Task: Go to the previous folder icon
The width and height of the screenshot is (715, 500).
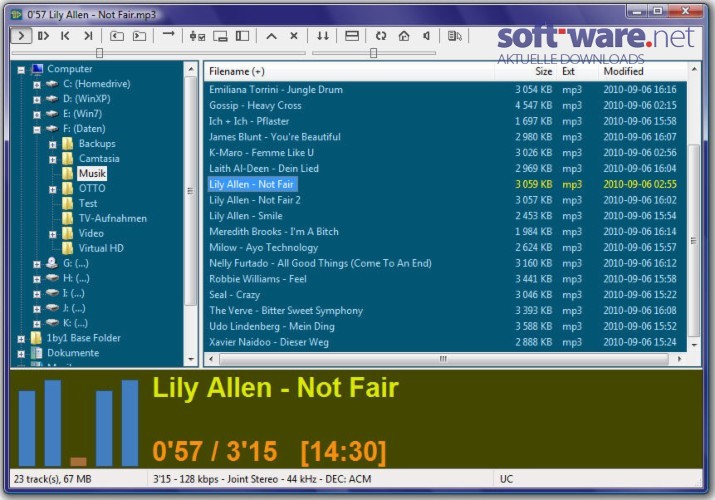Action: 117,36
